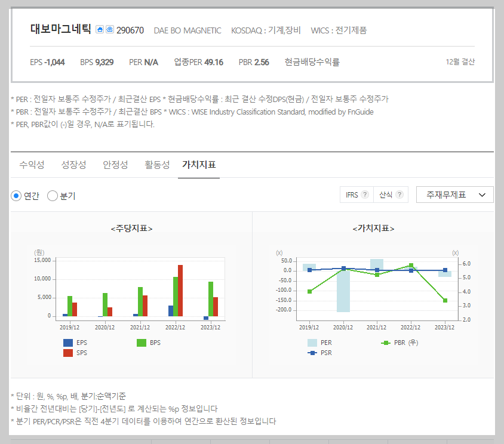Click the green BPS bar for 2023/12
This screenshot has height=444, width=504.
click(211, 299)
